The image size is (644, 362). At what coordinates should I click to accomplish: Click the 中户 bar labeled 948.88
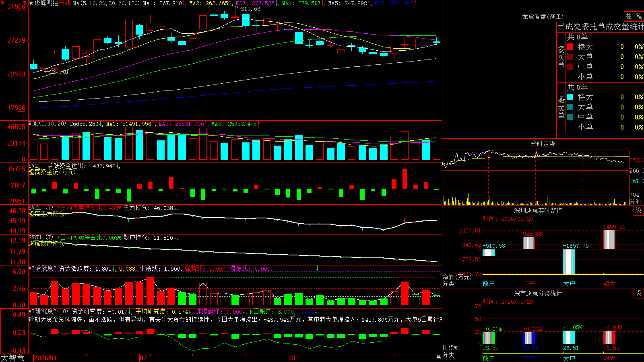pos(529,243)
